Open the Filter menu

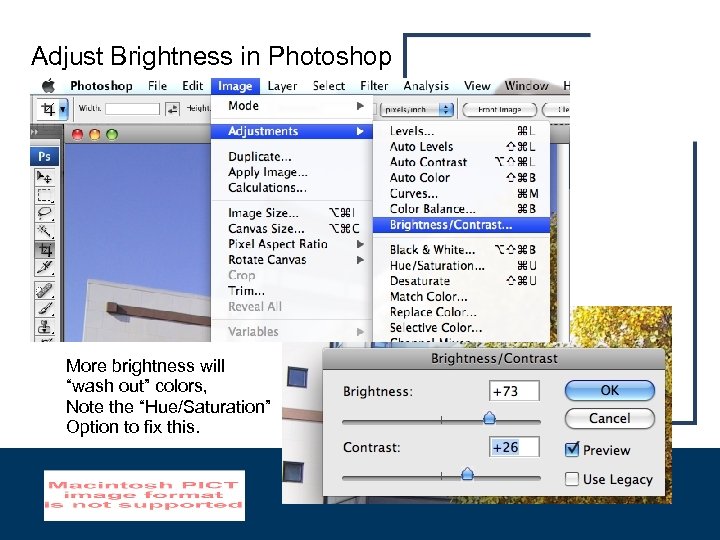(374, 86)
